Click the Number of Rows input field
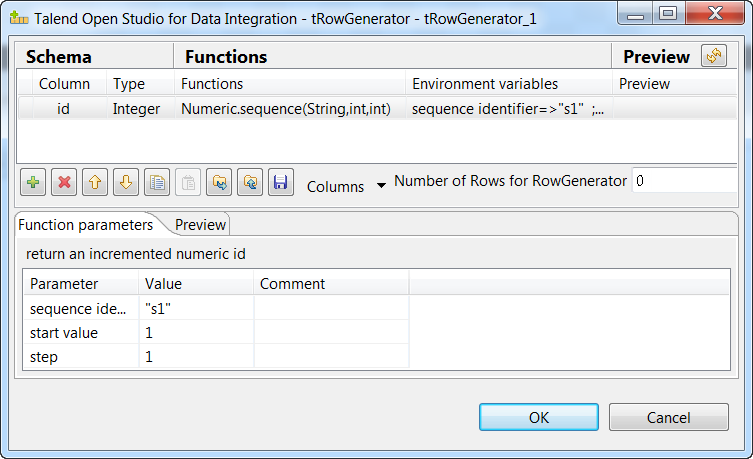 click(x=687, y=181)
